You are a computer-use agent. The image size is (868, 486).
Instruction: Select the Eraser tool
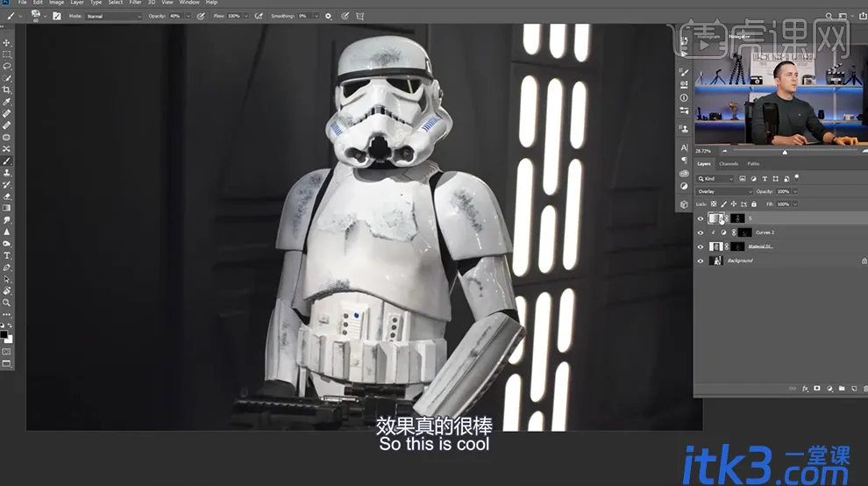[7, 197]
